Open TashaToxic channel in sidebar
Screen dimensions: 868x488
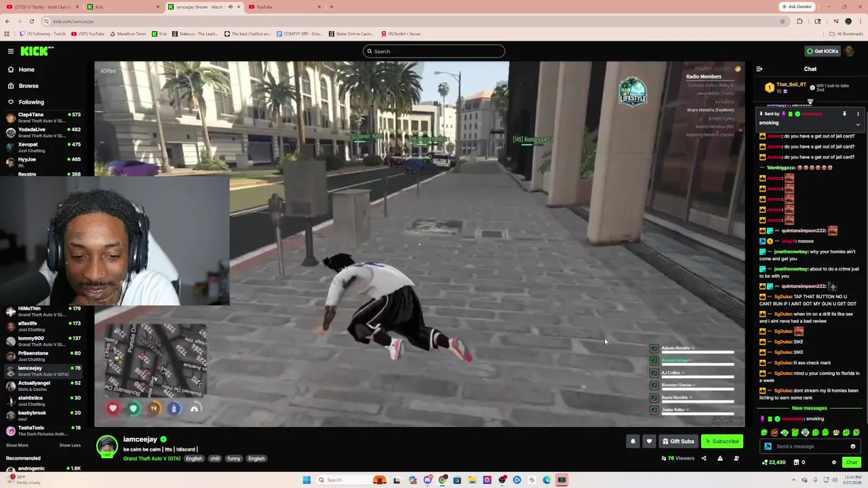click(42, 430)
